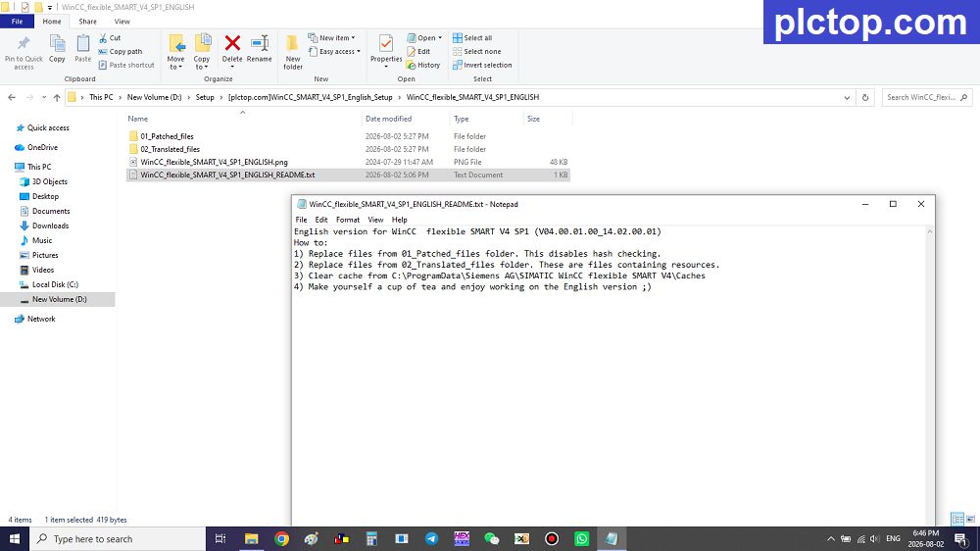Click Paste shortcut in the ribbon
This screenshot has width=980, height=551.
(x=126, y=65)
